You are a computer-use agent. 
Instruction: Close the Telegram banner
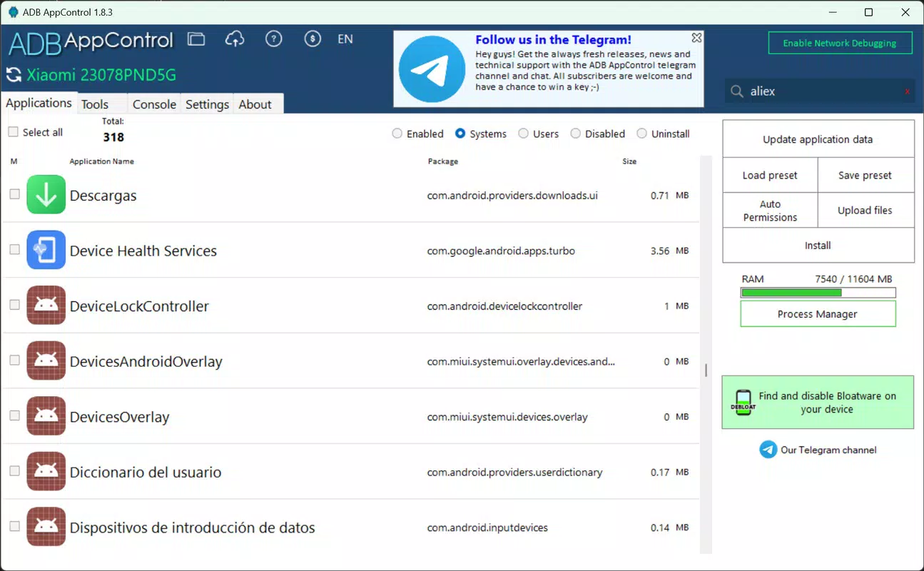[x=696, y=37]
